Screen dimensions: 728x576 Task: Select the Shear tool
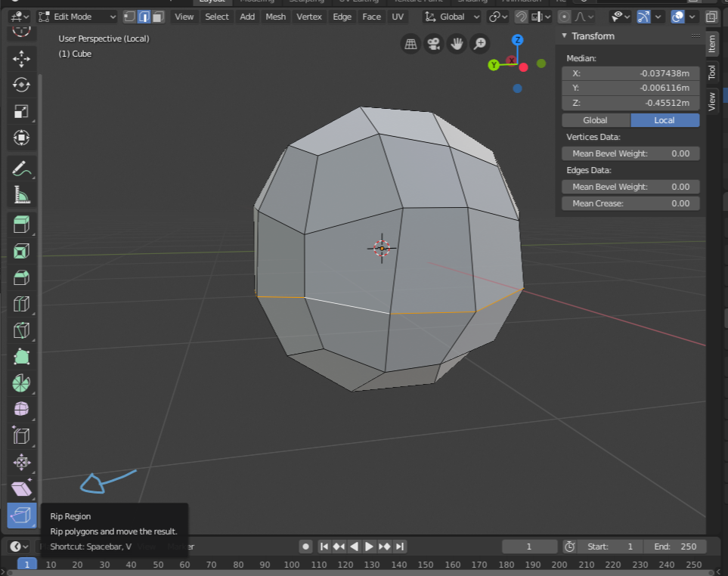tap(21, 489)
